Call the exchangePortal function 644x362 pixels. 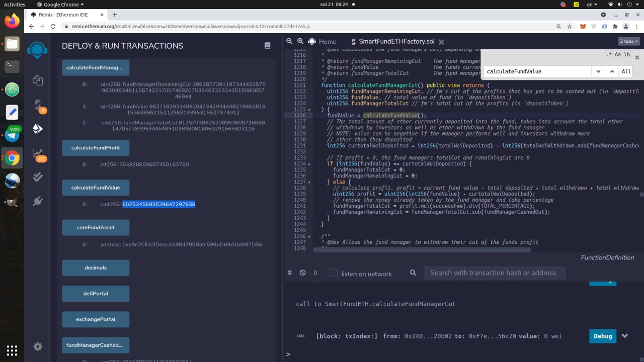(96, 319)
